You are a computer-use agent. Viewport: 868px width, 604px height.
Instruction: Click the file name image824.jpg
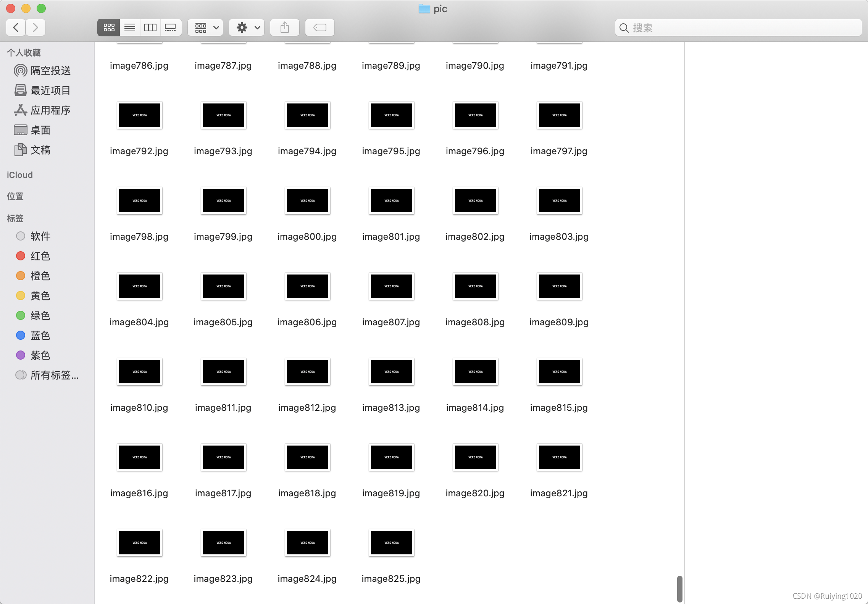(x=307, y=579)
